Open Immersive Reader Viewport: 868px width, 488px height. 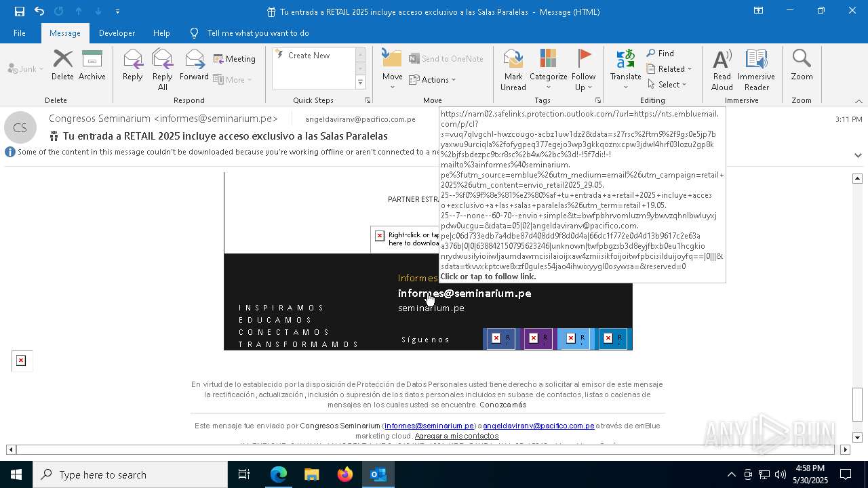(756, 70)
